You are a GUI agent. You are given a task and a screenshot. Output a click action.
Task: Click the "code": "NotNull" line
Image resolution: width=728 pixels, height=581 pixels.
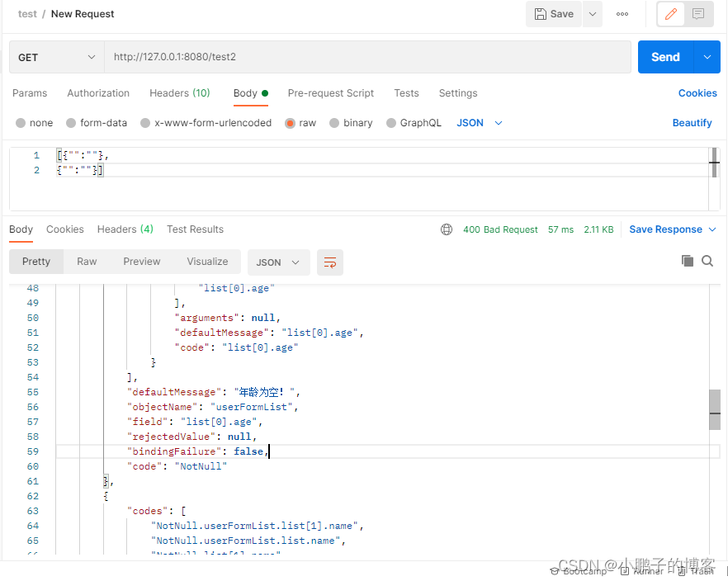click(177, 466)
